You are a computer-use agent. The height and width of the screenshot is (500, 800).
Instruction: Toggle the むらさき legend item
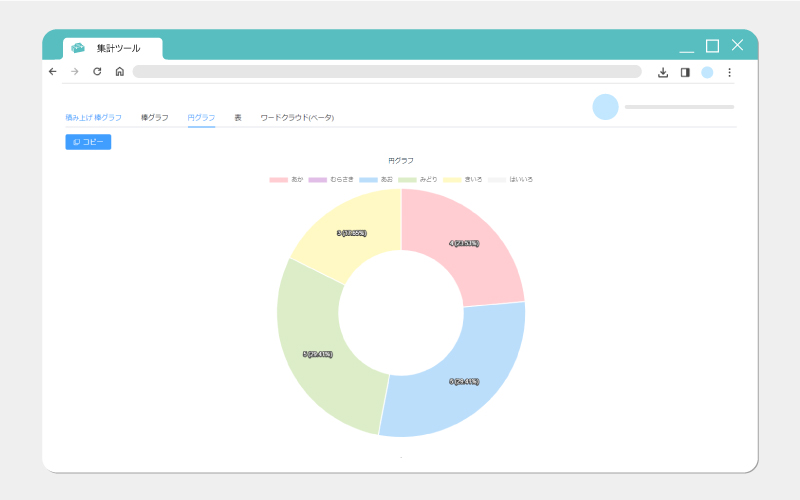[331, 180]
